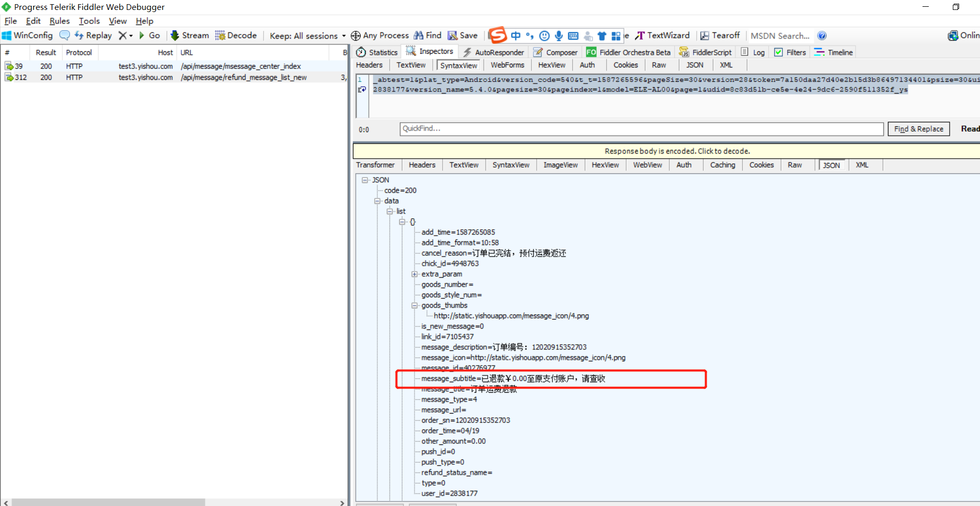The image size is (980, 506).
Task: Open the AutoResponder tab
Action: click(493, 52)
